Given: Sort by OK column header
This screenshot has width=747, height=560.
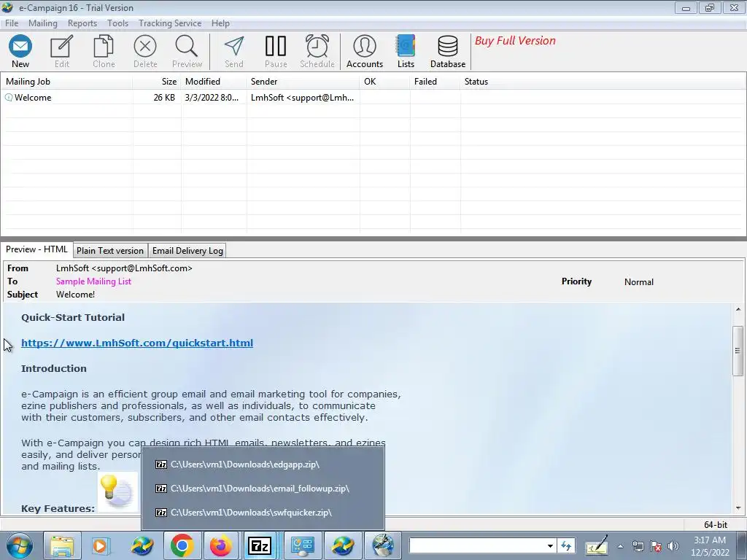Looking at the screenshot, I should (385, 82).
